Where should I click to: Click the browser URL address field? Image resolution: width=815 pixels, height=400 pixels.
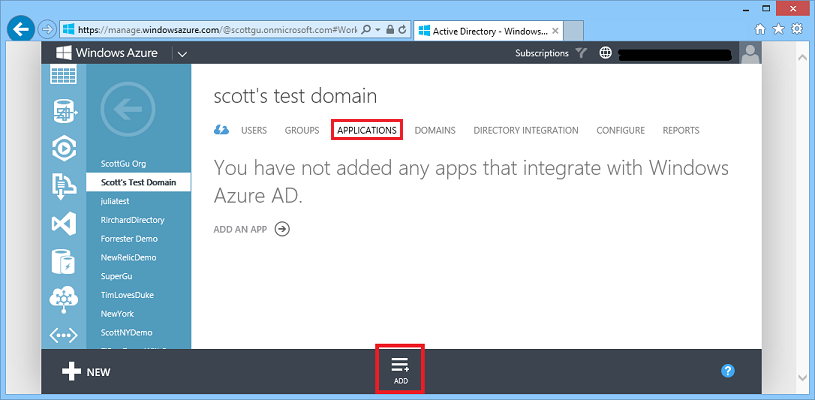[217, 30]
